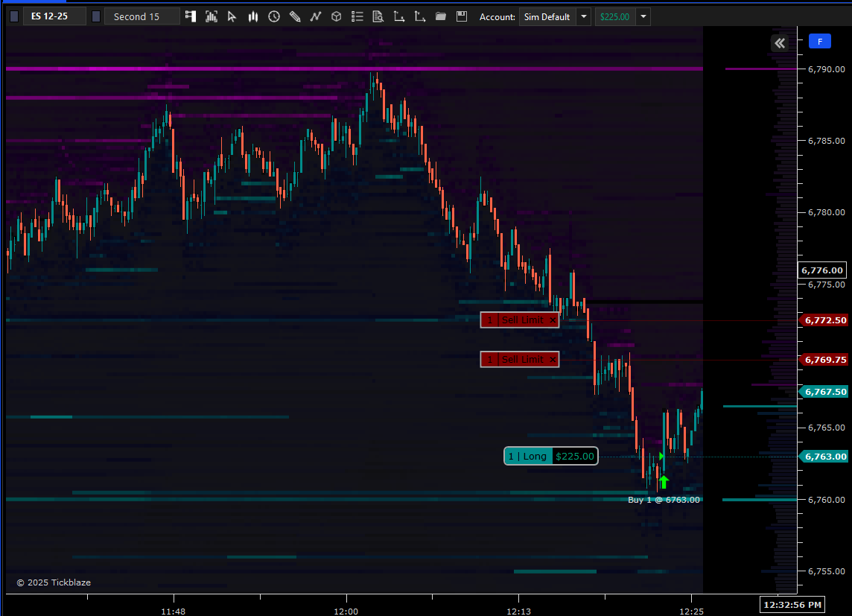Screen dimensions: 852x616
Task: Open the ES 12-25 instrument selector
Action: 54,16
